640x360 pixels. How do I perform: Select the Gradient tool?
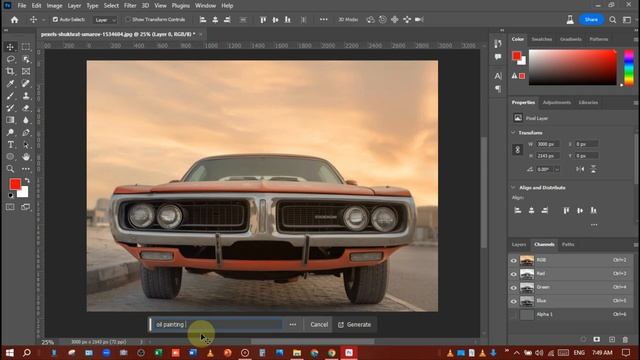pos(10,120)
